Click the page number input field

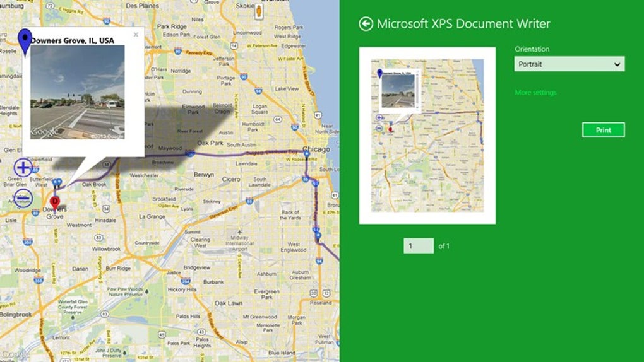(x=419, y=246)
